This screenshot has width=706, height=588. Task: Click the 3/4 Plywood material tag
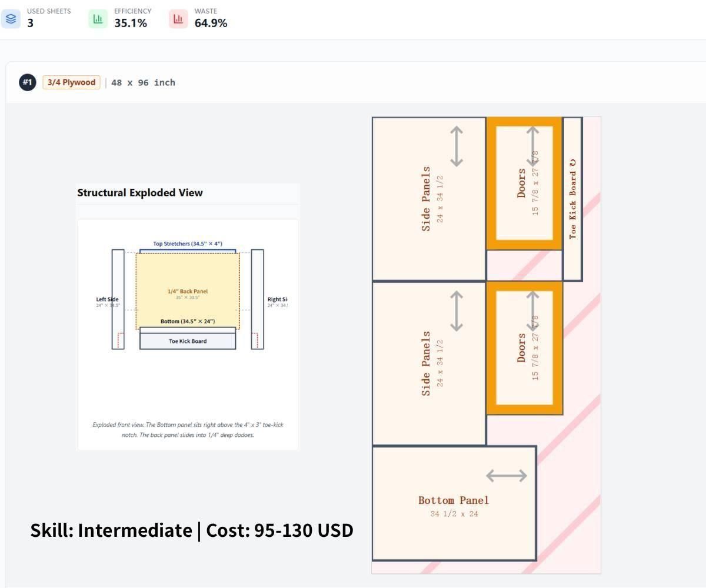71,82
